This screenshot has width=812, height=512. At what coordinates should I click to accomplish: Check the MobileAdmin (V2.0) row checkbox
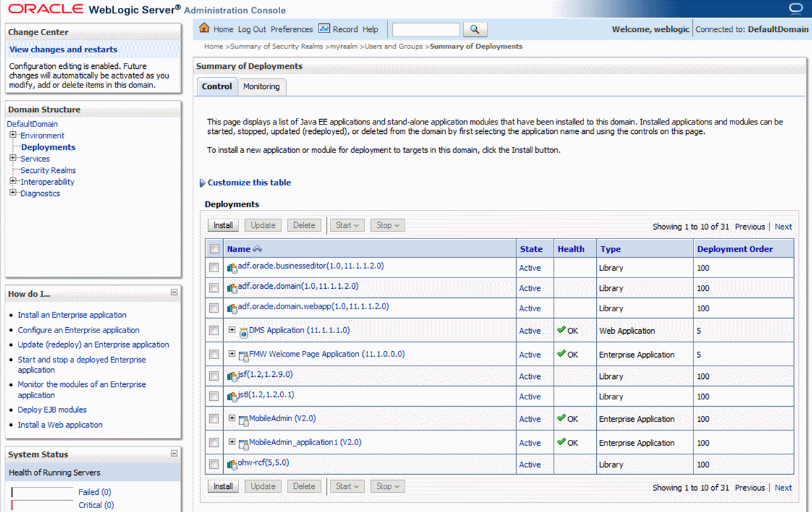(214, 419)
